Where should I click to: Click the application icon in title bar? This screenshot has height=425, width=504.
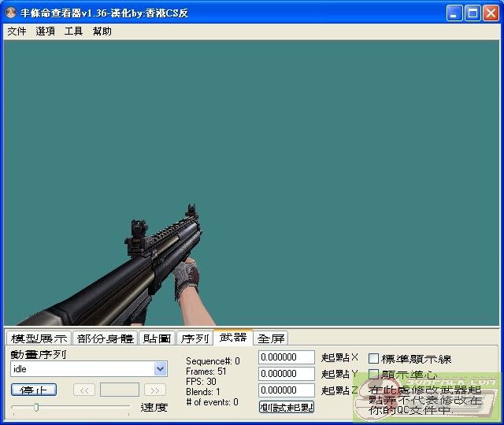(11, 13)
